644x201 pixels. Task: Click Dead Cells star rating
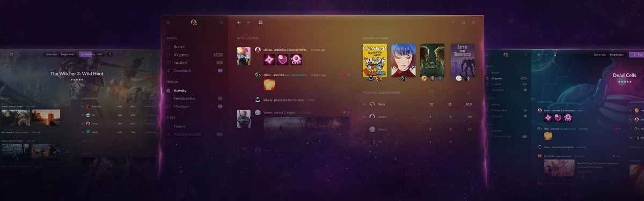pos(624,83)
